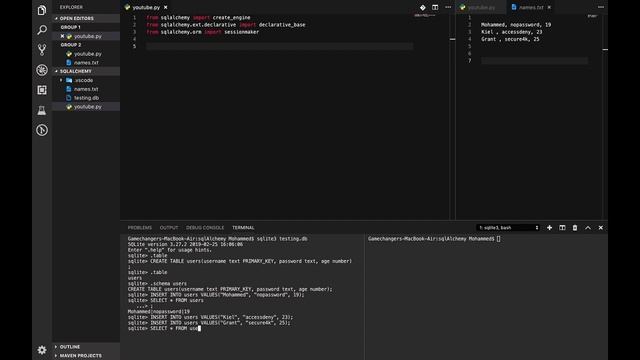The image size is (640, 360).
Task: Split the left editor group
Action: [435, 7]
